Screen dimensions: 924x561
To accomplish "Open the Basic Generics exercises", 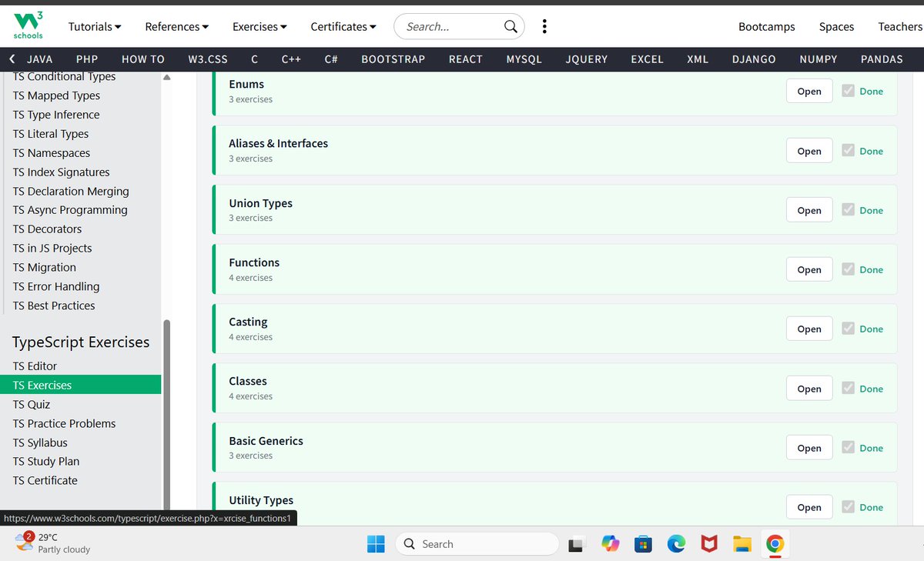I will coord(809,448).
